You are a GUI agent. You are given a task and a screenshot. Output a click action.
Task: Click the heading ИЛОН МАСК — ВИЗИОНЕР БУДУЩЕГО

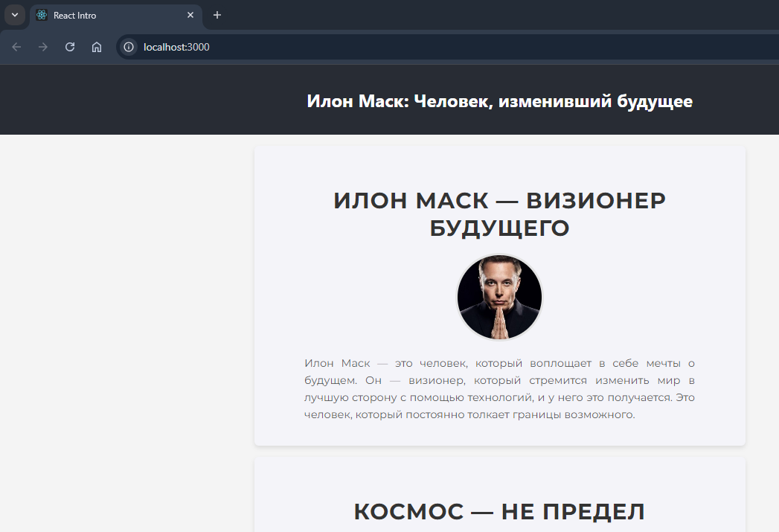coord(499,214)
